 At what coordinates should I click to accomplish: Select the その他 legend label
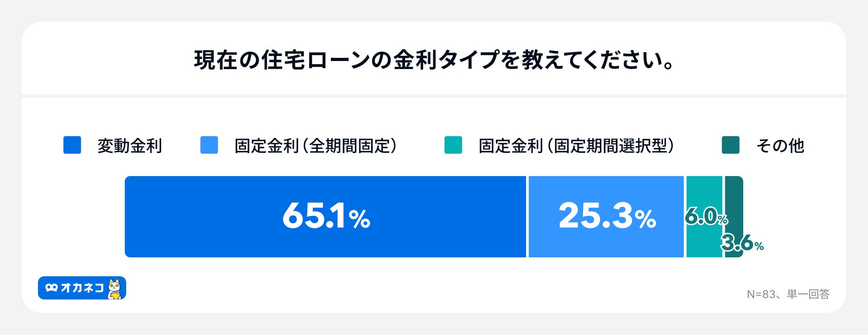pyautogui.click(x=780, y=146)
